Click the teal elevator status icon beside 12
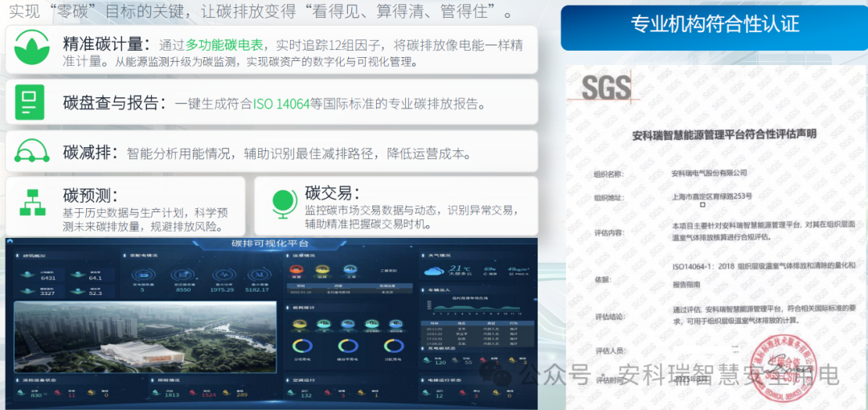Screen dimensions: 868x410 click(x=426, y=392)
